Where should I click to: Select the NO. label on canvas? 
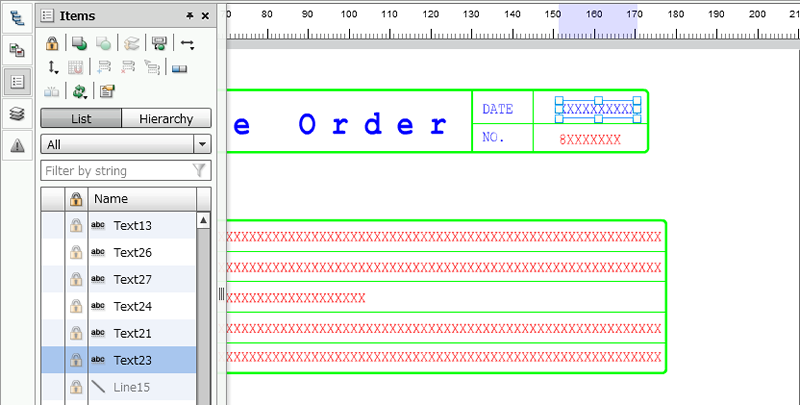pyautogui.click(x=493, y=137)
